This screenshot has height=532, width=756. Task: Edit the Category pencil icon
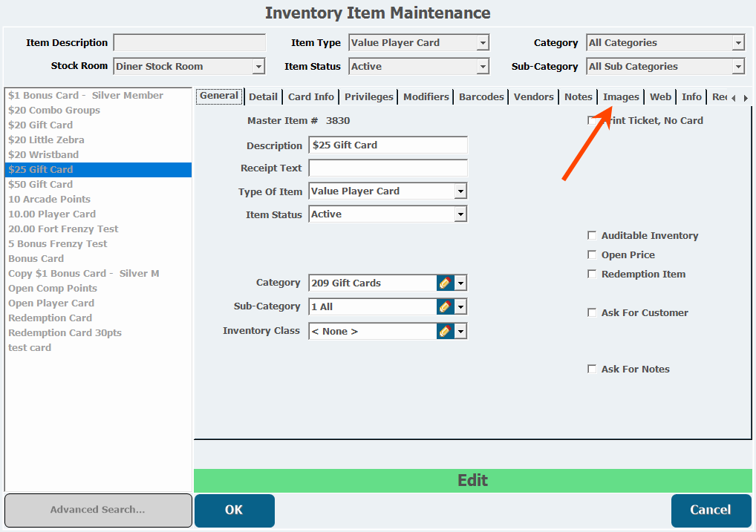445,283
